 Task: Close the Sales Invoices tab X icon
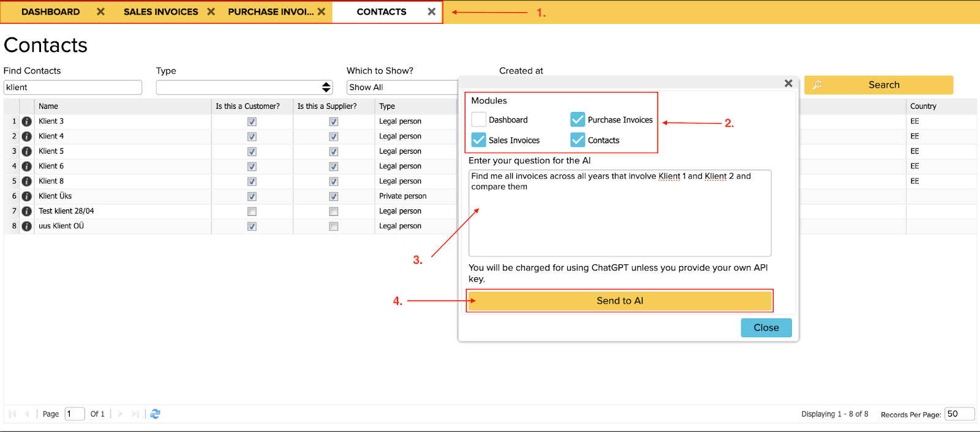pos(211,12)
